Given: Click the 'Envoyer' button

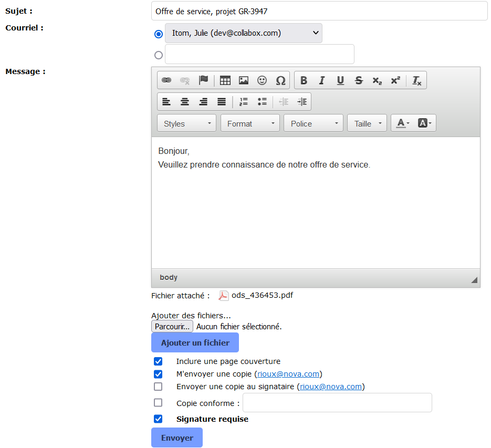Looking at the screenshot, I should pyautogui.click(x=177, y=437).
